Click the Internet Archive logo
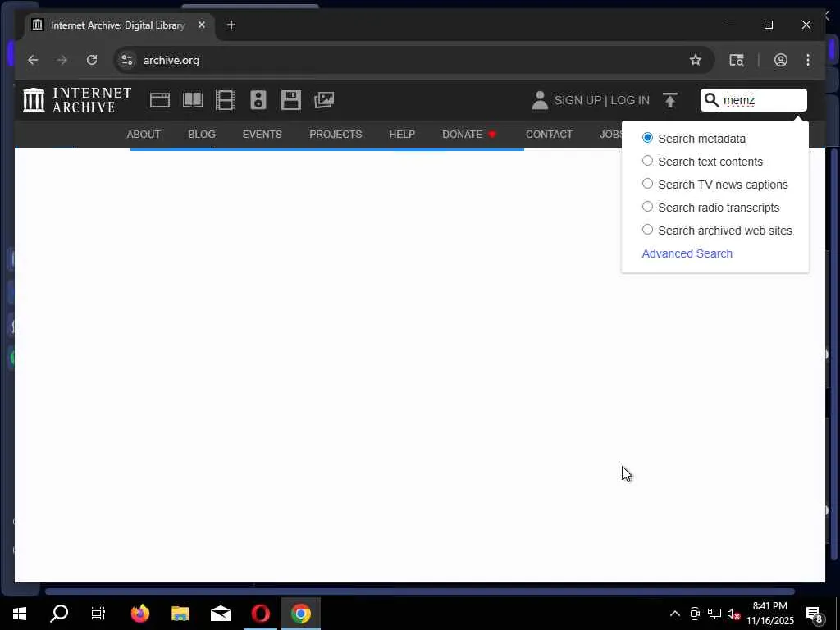This screenshot has height=630, width=840. point(77,100)
